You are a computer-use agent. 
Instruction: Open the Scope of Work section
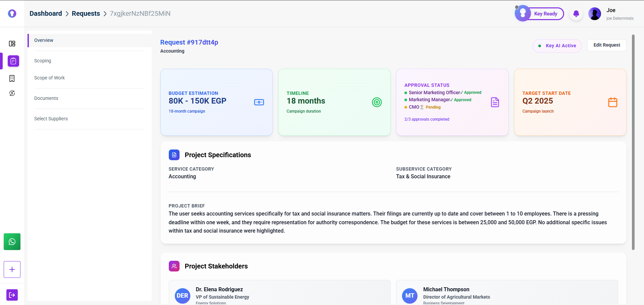click(x=49, y=78)
